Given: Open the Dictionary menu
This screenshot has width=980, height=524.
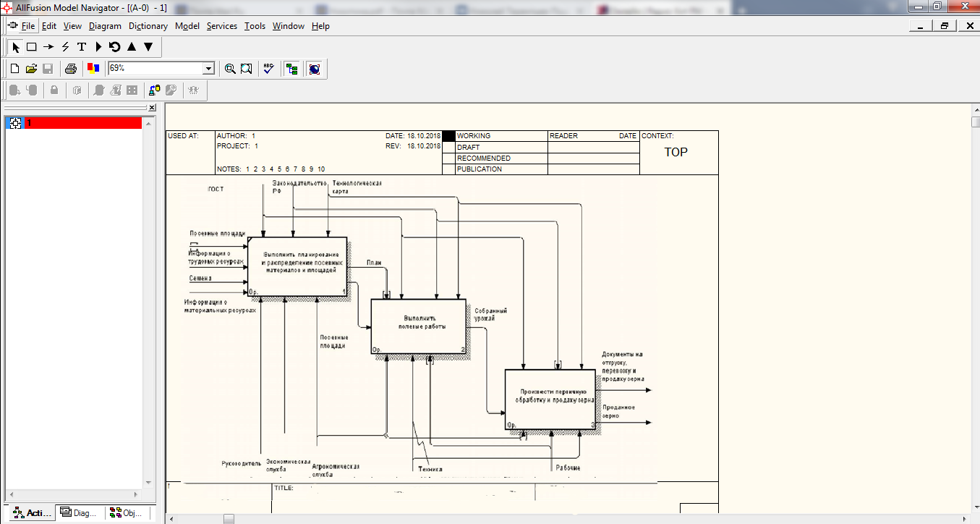Looking at the screenshot, I should [x=148, y=26].
